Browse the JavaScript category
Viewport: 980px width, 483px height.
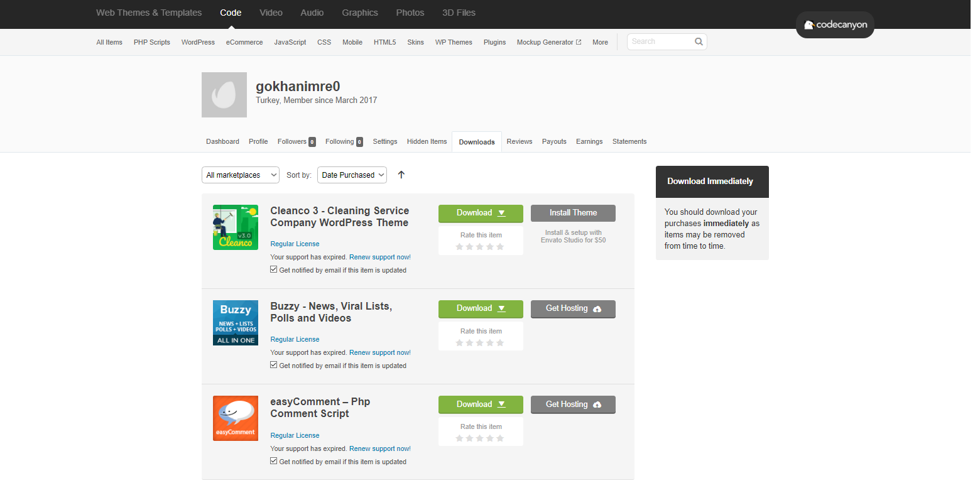tap(290, 42)
